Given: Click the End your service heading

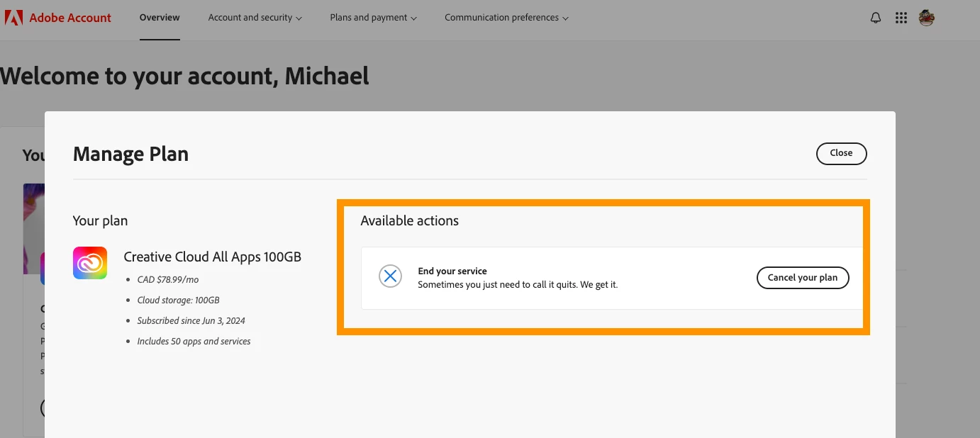Looking at the screenshot, I should 452,271.
